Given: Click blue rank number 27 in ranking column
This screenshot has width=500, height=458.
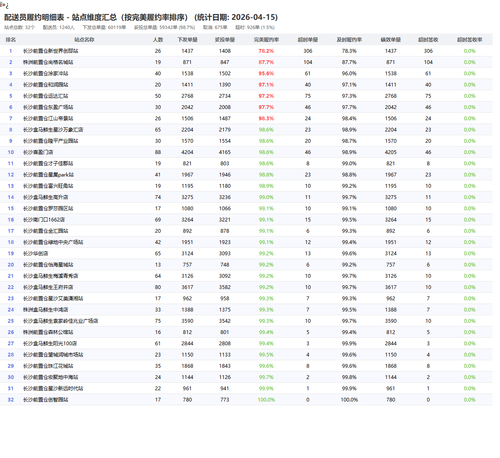Looking at the screenshot, I should tap(11, 344).
